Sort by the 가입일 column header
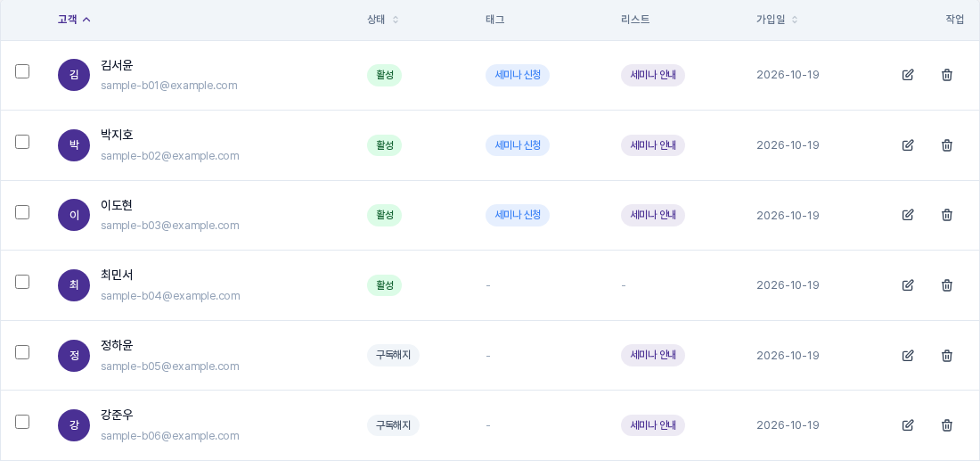The height and width of the screenshot is (461, 980). click(777, 20)
